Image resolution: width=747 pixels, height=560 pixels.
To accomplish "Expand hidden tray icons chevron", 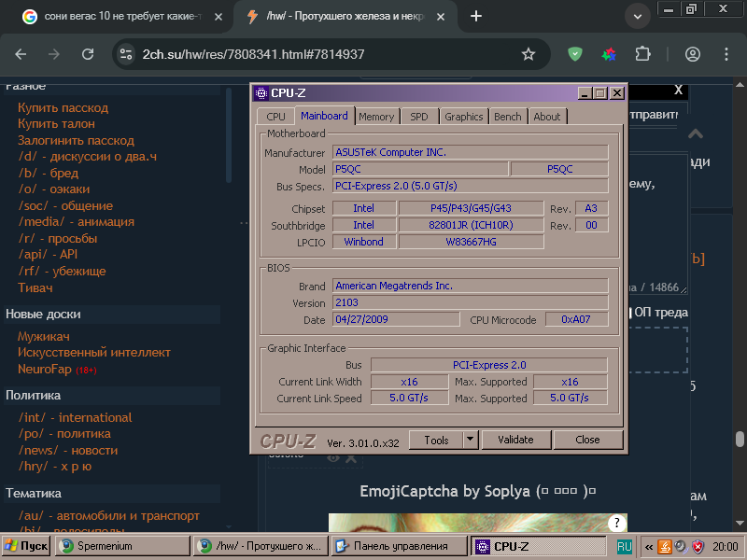I will point(648,547).
